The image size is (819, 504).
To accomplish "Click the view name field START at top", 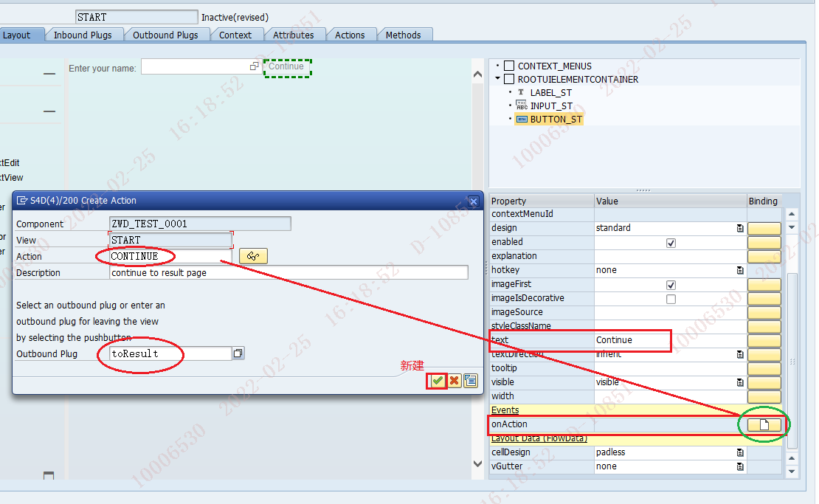I will 136,17.
